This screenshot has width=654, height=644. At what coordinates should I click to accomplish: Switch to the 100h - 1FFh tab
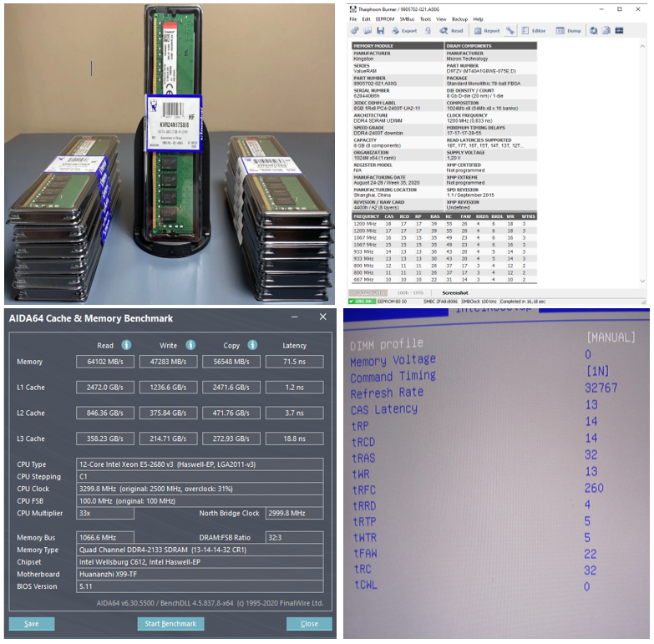pos(410,293)
